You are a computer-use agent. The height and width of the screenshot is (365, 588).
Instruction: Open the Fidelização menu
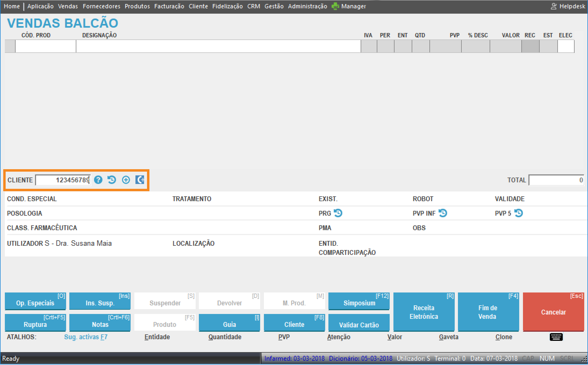(x=227, y=6)
